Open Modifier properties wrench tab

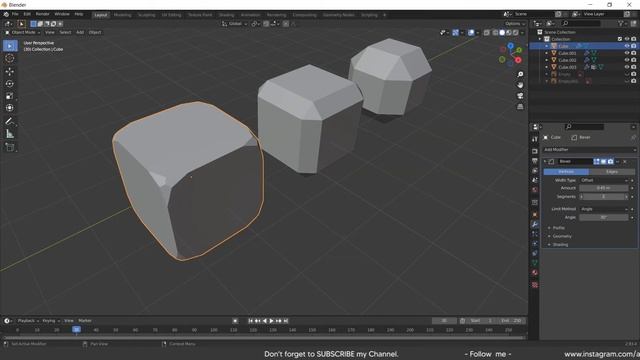click(x=535, y=224)
